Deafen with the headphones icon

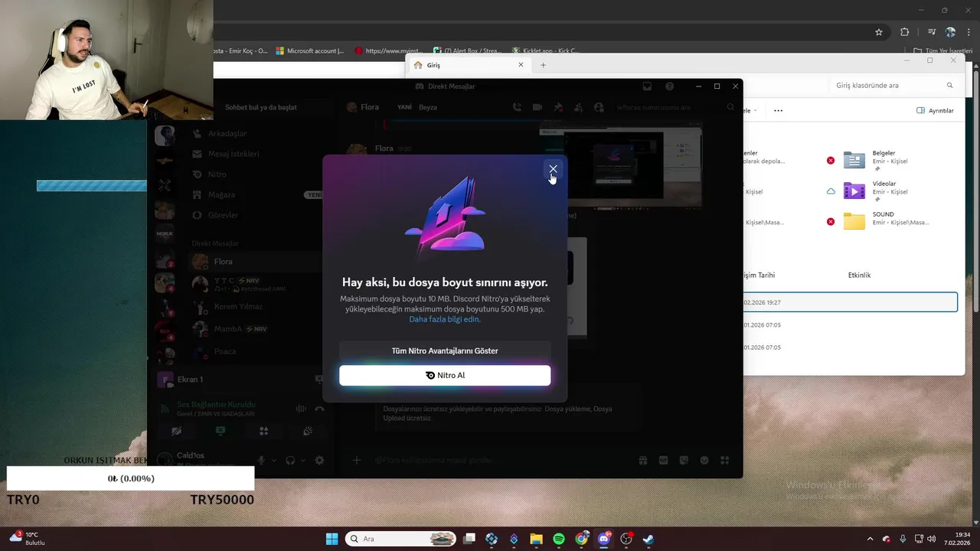point(290,460)
